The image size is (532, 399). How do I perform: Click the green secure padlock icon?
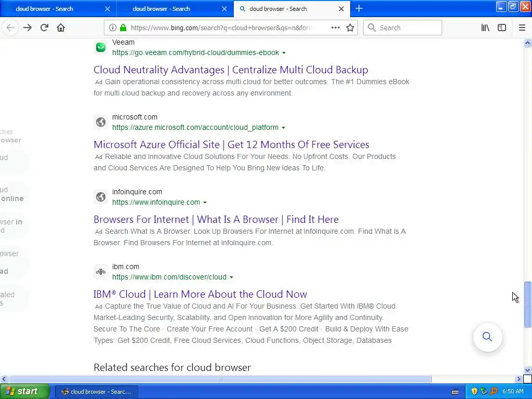[123, 28]
